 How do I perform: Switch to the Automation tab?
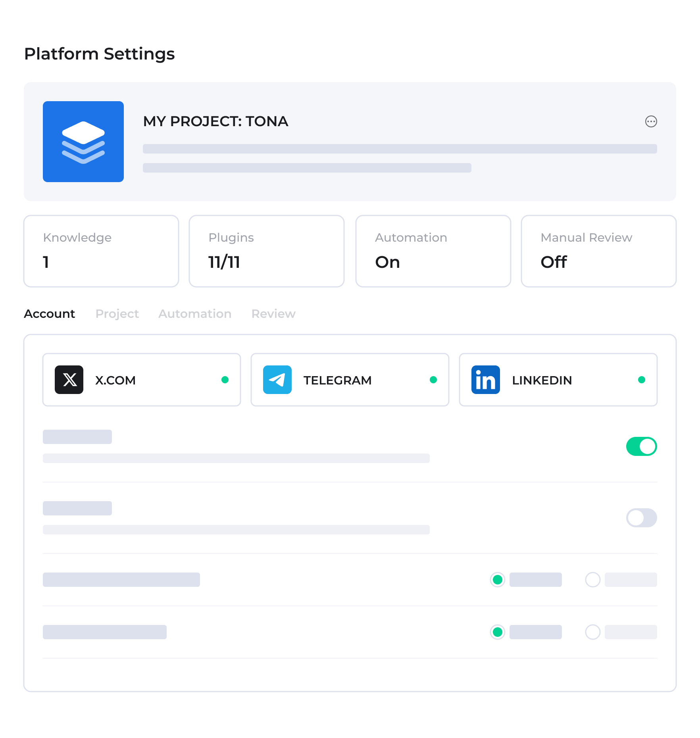click(195, 314)
